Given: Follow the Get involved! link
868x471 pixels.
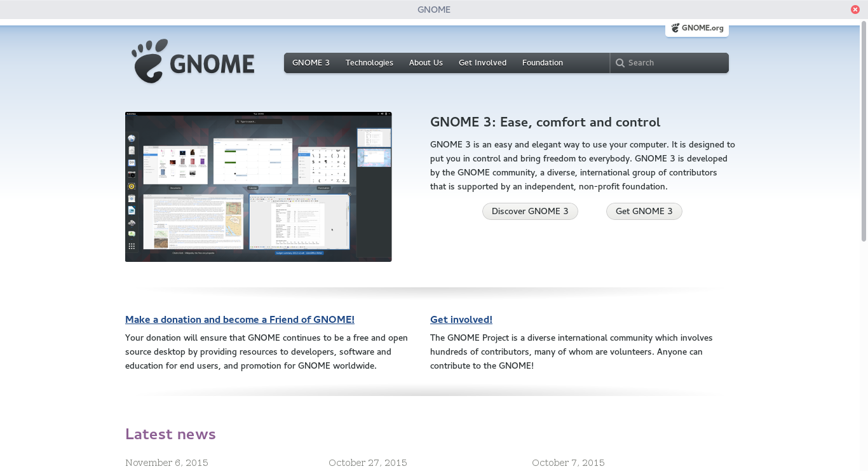Looking at the screenshot, I should pos(461,320).
